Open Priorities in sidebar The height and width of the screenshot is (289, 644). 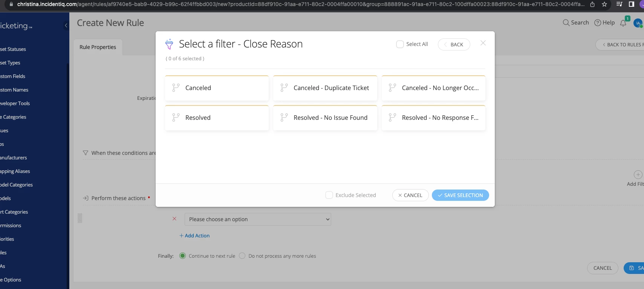(x=7, y=239)
